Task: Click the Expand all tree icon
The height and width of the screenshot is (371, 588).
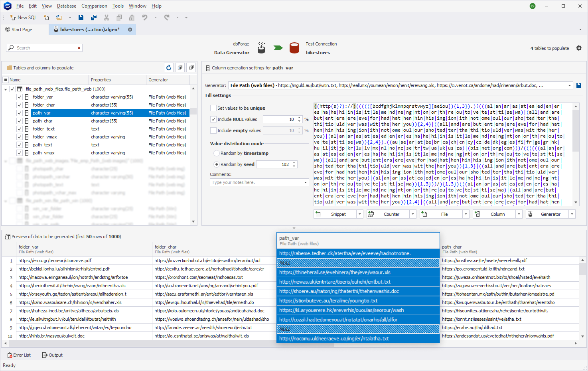Action: point(180,67)
